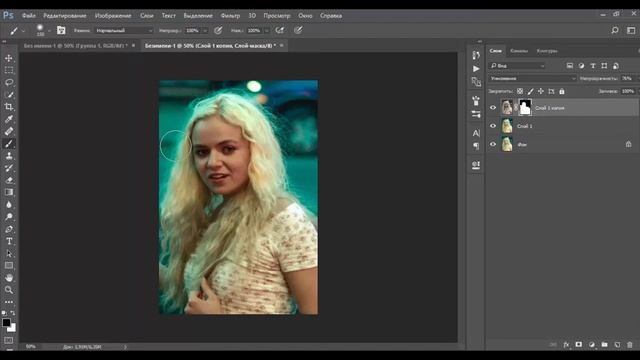Add a layer mask button
This screenshot has width=640, height=360.
point(579,345)
